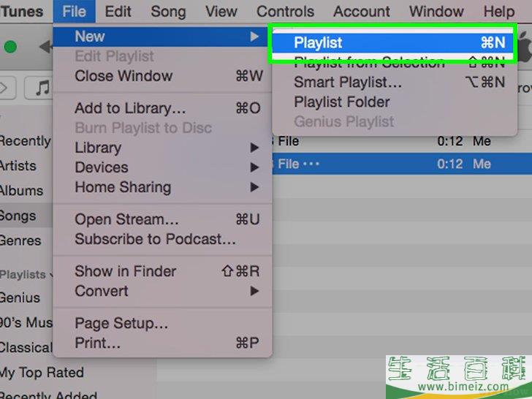Open the Controls menu

tap(285, 12)
